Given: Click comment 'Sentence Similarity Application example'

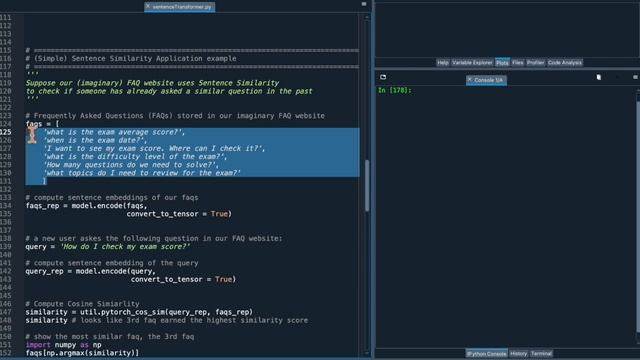Looking at the screenshot, I should click(x=131, y=58).
